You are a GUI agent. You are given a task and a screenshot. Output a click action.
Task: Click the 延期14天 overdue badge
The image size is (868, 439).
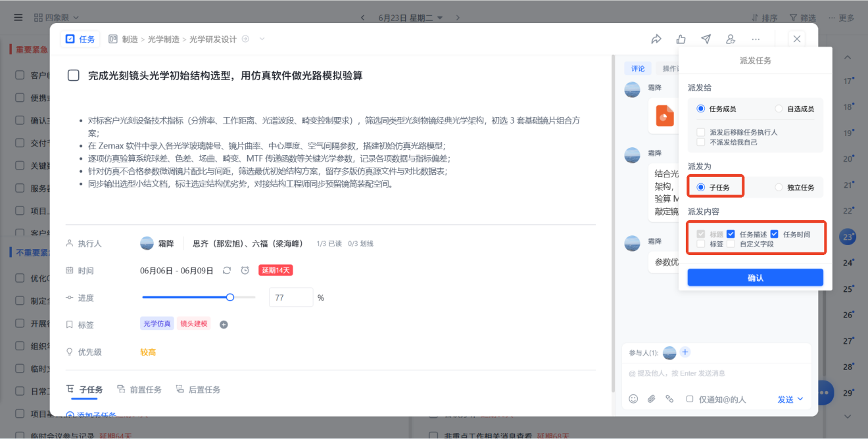276,270
